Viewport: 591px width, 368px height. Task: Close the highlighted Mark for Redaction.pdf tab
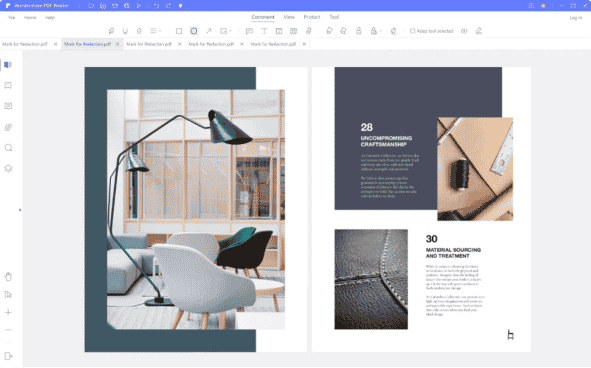tap(118, 44)
